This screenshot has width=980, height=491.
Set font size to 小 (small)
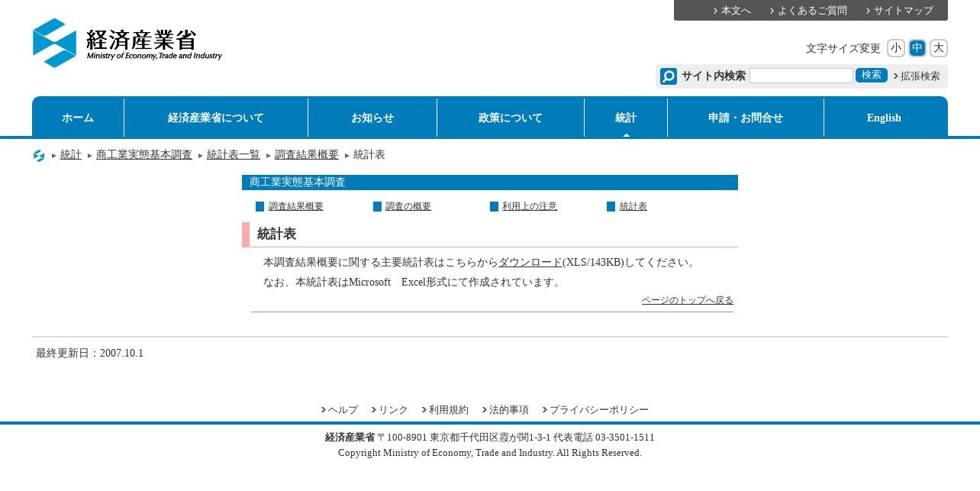(x=896, y=48)
